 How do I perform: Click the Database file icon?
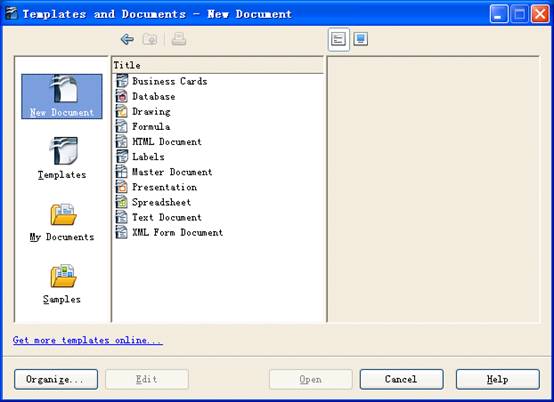[122, 96]
